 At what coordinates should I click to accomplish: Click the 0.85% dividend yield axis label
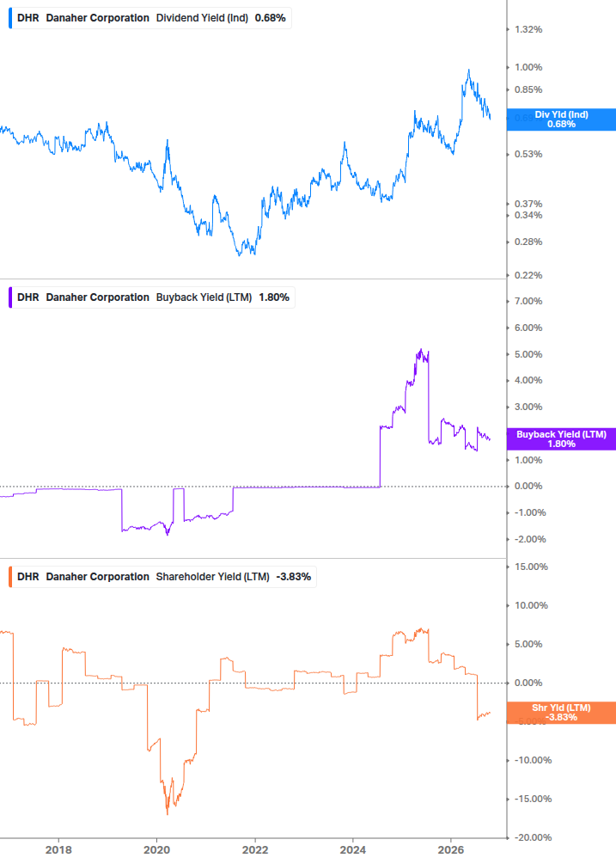(528, 89)
